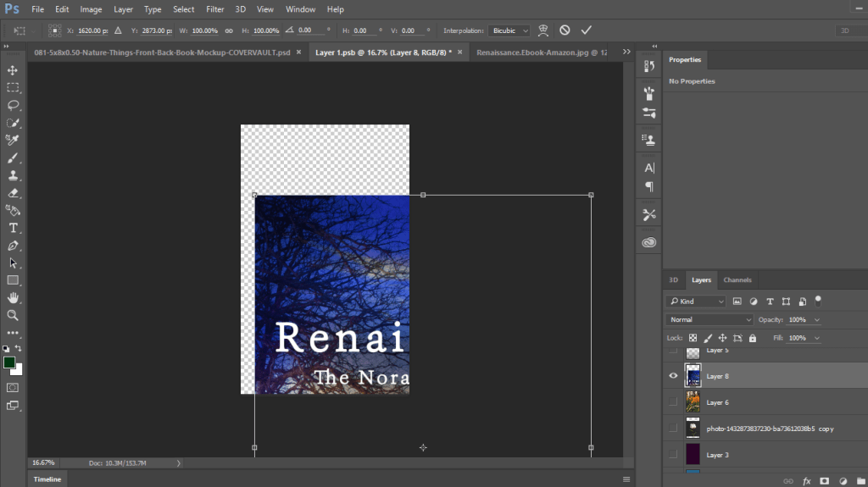Click the X position input field

tap(91, 30)
